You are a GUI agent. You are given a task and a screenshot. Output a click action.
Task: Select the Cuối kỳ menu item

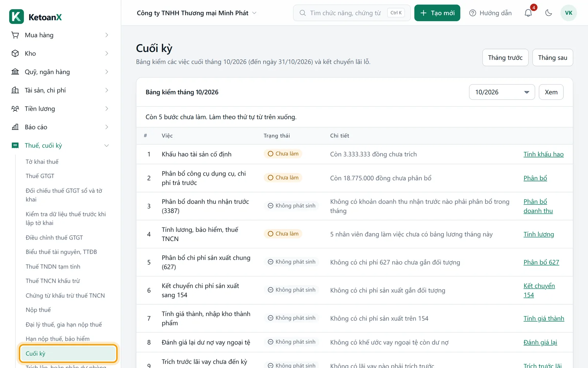point(68,354)
